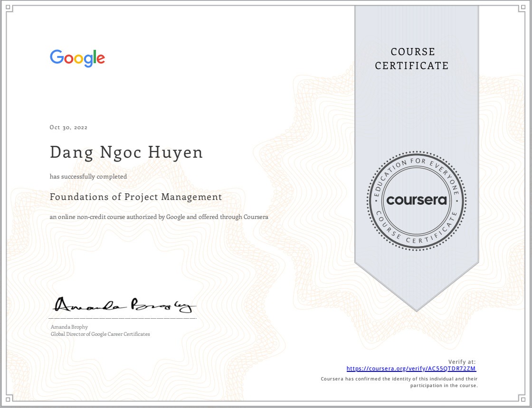Click 'Global Director of Google Career Certificates'
This screenshot has height=408, width=532.
click(x=100, y=334)
